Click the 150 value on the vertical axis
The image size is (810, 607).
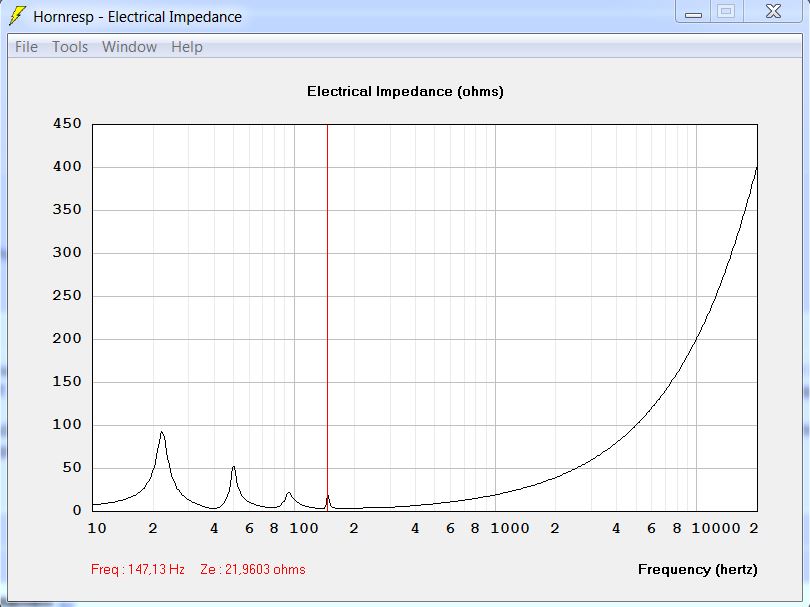[67, 381]
